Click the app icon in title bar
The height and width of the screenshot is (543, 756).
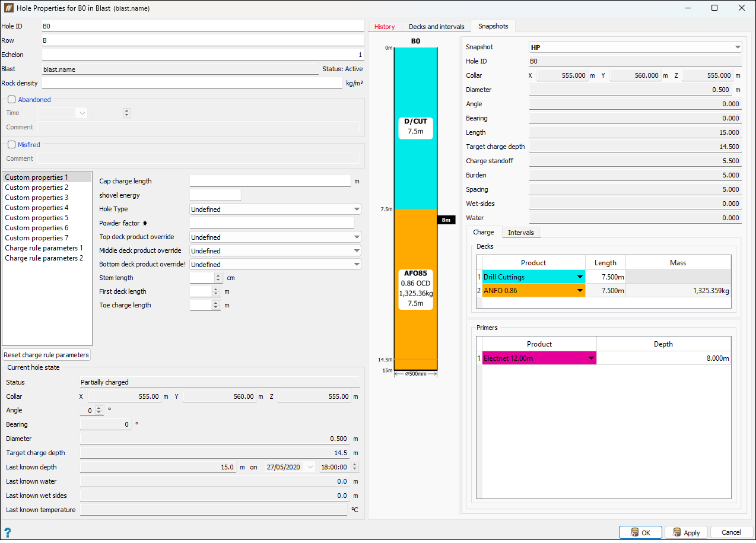(x=8, y=8)
